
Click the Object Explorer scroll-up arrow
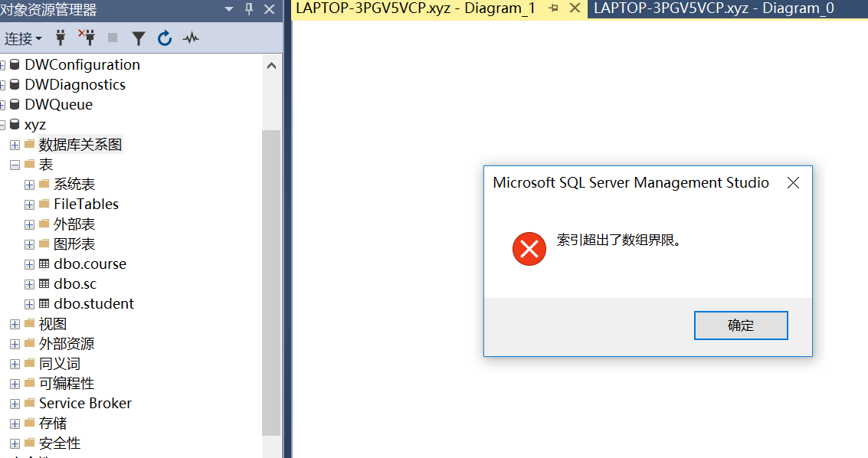pos(271,66)
